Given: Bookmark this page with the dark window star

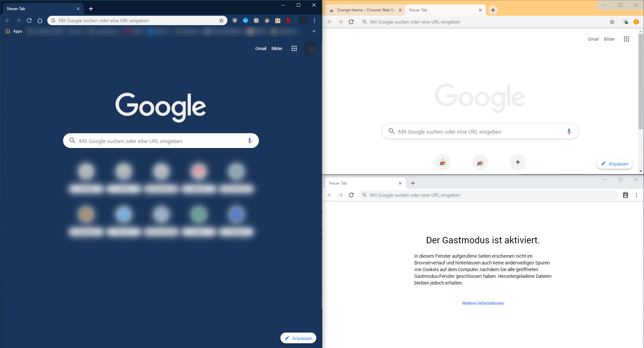Looking at the screenshot, I should pyautogui.click(x=221, y=20).
